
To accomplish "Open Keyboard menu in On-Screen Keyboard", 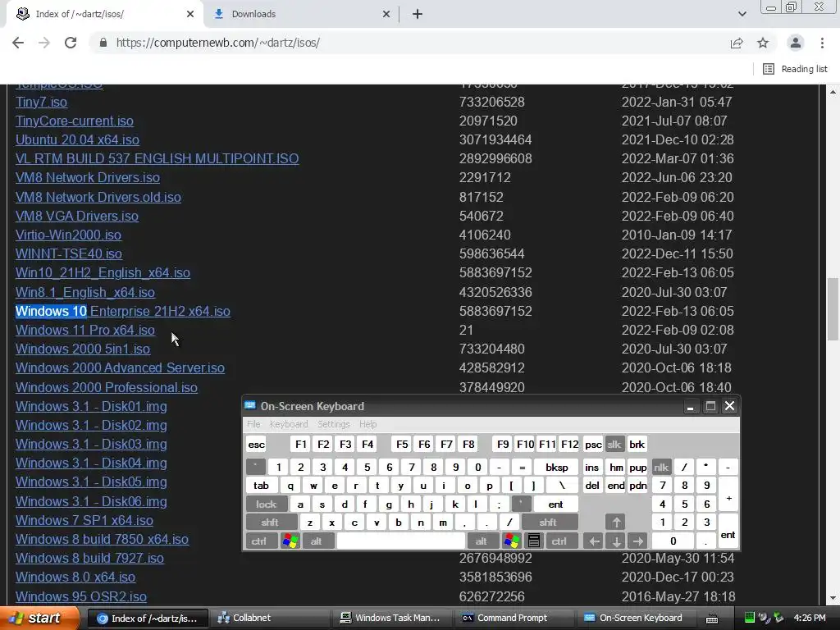I will (x=289, y=424).
